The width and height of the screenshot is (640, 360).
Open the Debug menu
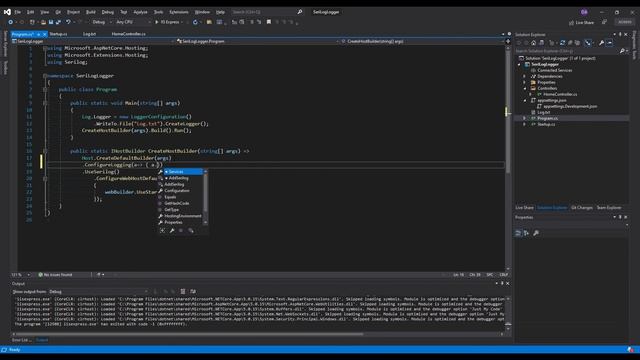tap(108, 12)
